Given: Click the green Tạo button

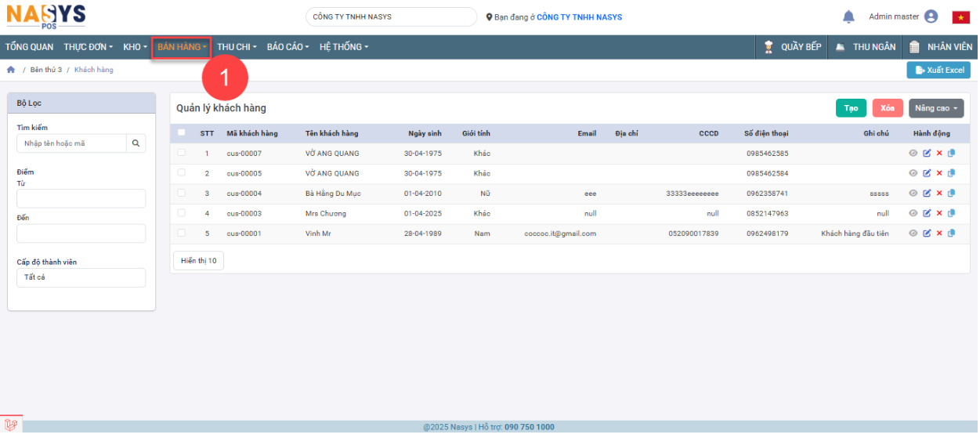Looking at the screenshot, I should pyautogui.click(x=851, y=108).
